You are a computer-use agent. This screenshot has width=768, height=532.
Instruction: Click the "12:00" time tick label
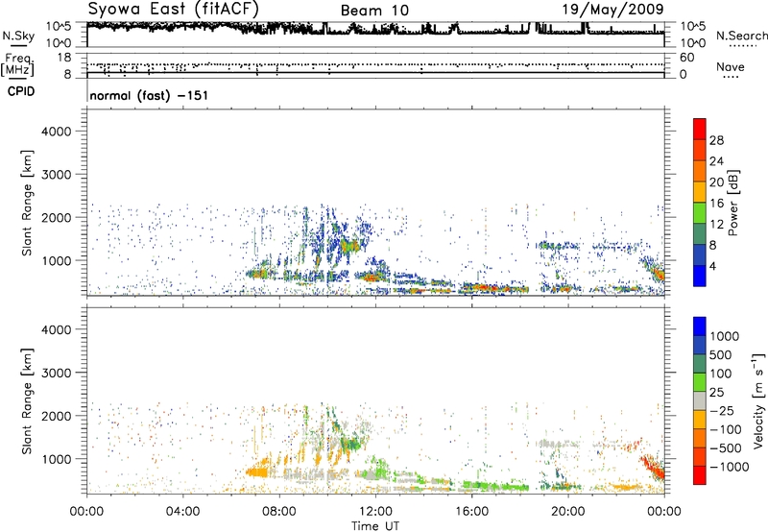click(375, 512)
